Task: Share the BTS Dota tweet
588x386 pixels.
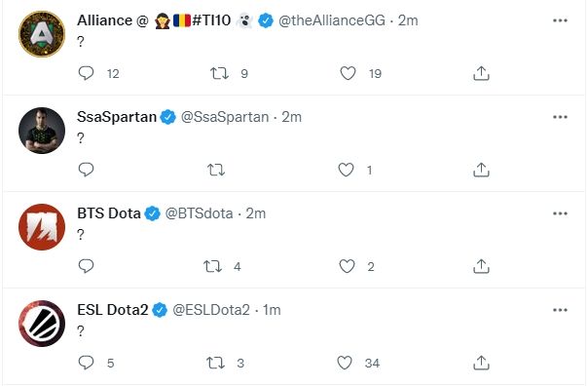Action: tap(481, 266)
